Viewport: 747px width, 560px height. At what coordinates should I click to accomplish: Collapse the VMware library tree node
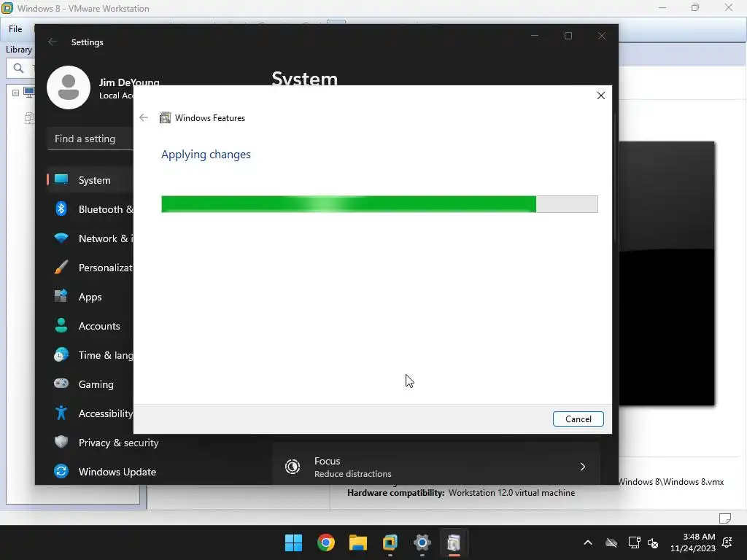point(16,93)
